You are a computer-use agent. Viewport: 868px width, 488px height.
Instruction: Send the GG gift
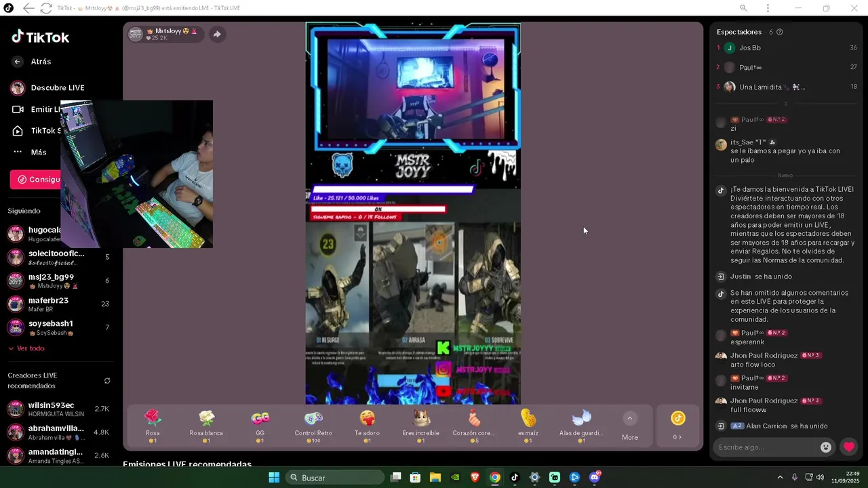tap(260, 427)
